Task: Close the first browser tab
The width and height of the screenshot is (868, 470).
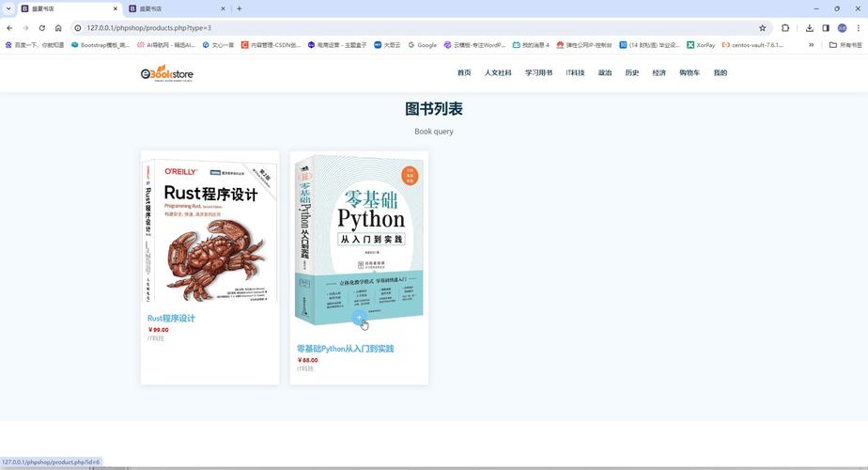Action: click(x=116, y=8)
